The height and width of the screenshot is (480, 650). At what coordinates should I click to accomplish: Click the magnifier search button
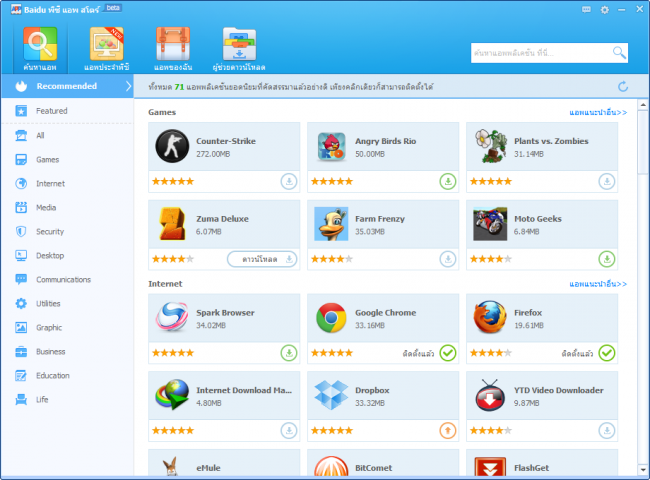(x=619, y=53)
